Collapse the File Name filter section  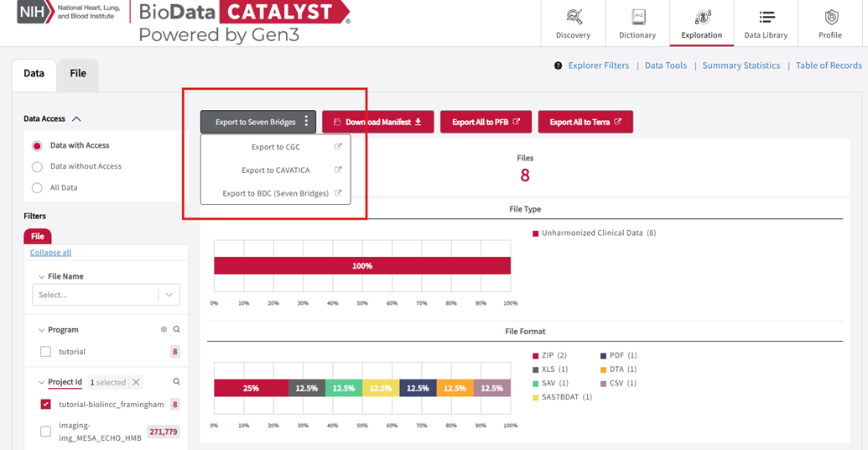point(42,276)
